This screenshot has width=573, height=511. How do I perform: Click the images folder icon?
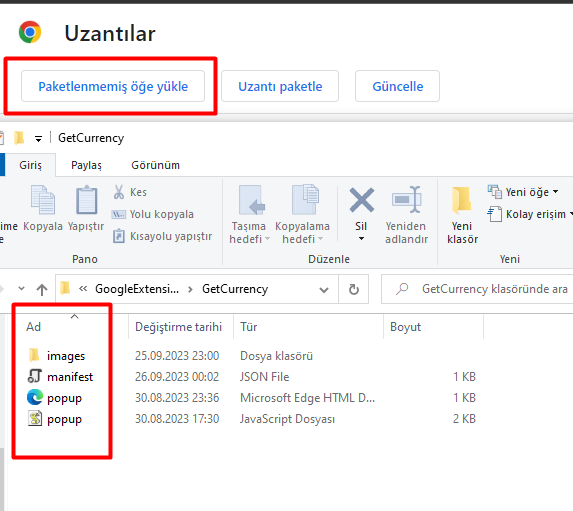(34, 355)
